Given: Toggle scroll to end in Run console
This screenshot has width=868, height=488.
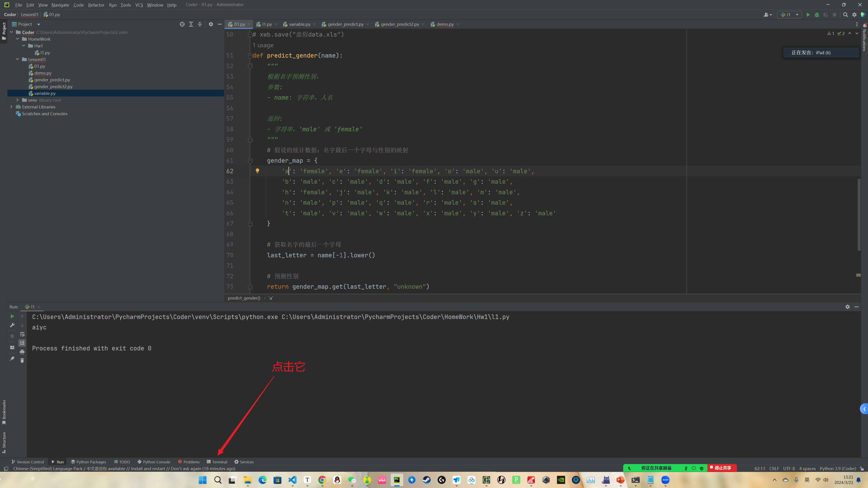Looking at the screenshot, I should tap(22, 343).
